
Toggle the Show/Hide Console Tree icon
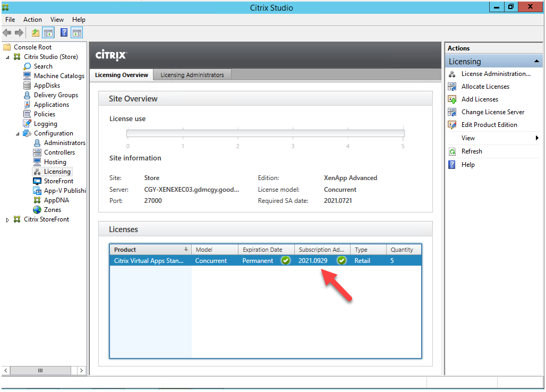click(48, 33)
